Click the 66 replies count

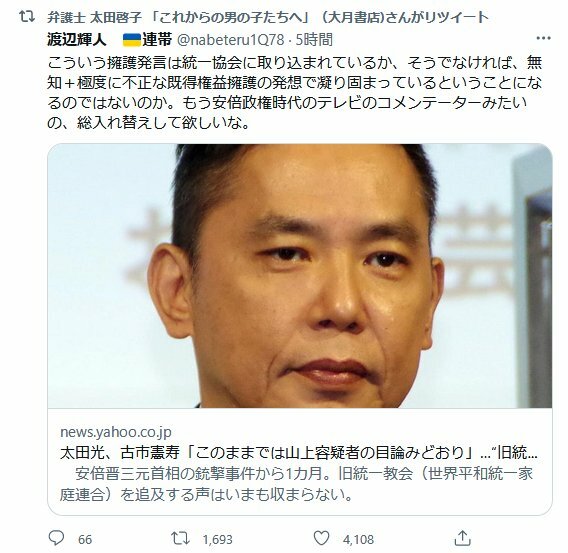(x=85, y=540)
